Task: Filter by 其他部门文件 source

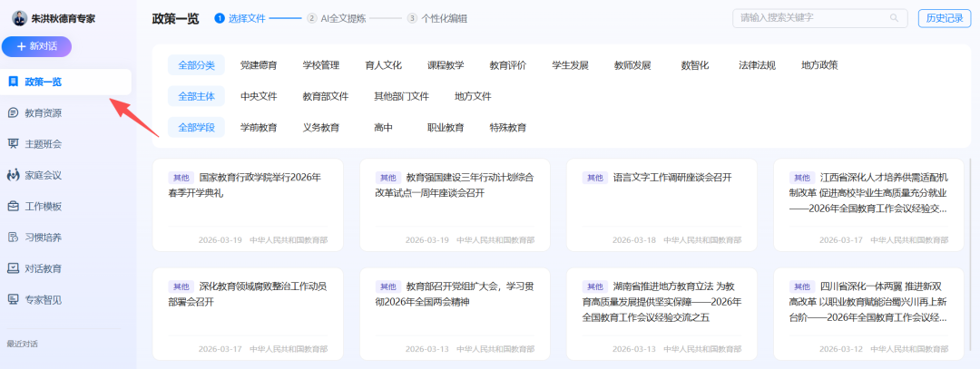Action: pyautogui.click(x=401, y=96)
